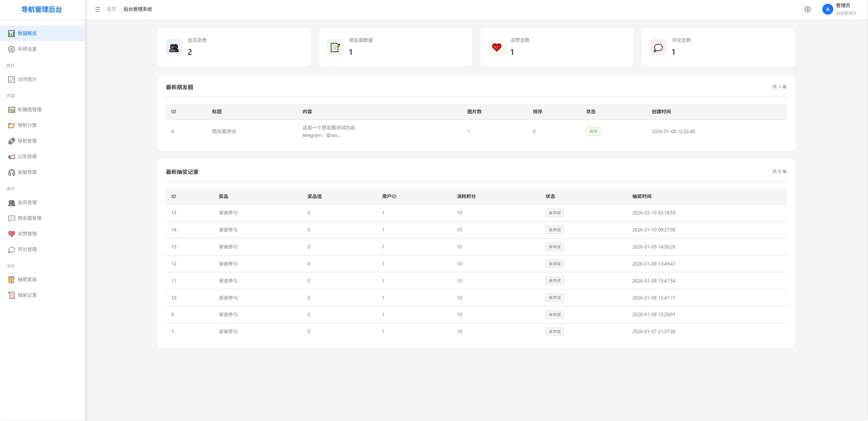Screen dimensions: 868x421
Task: Click the green 启用 status tag
Action: coord(593,131)
